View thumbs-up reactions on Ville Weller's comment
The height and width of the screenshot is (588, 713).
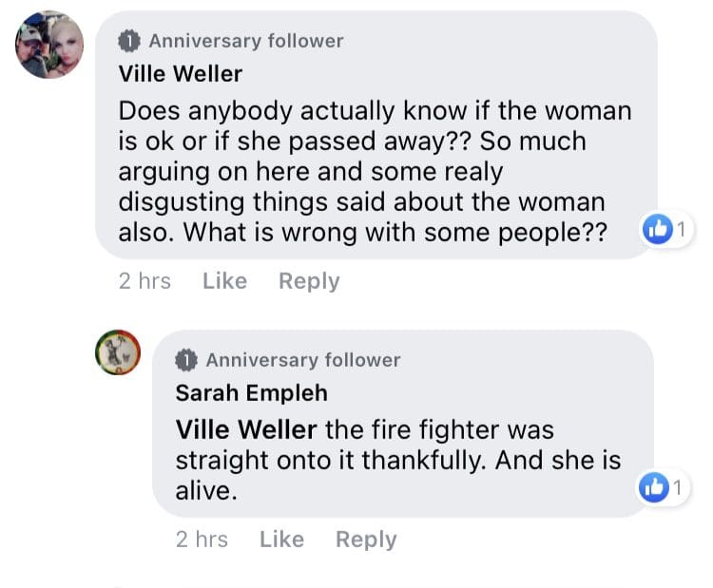click(658, 229)
